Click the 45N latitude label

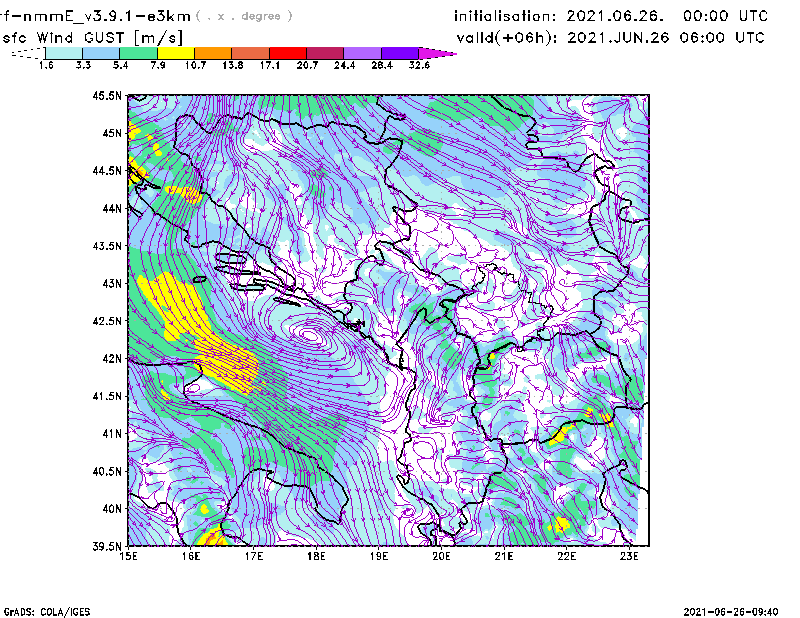[112, 133]
